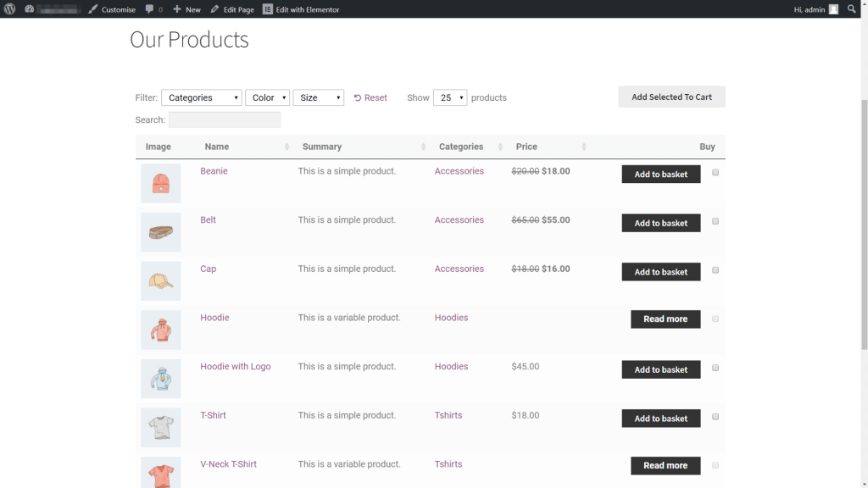Click the WordPress logo icon

click(x=10, y=9)
